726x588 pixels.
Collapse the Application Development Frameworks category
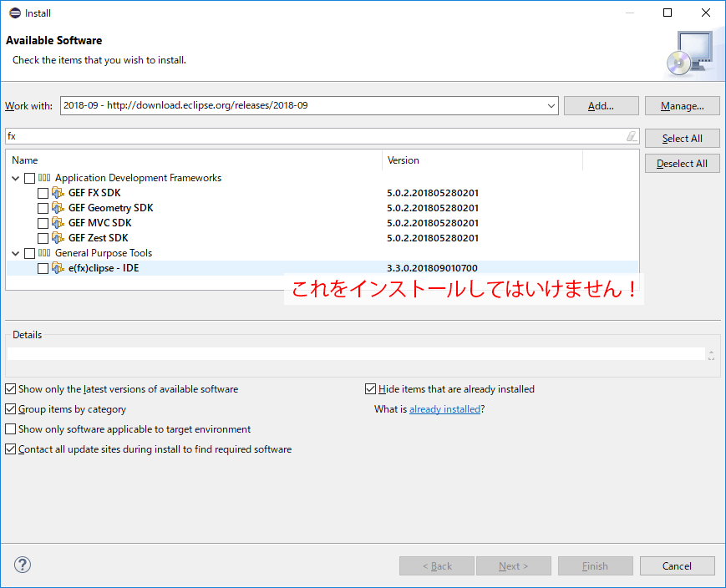[15, 178]
